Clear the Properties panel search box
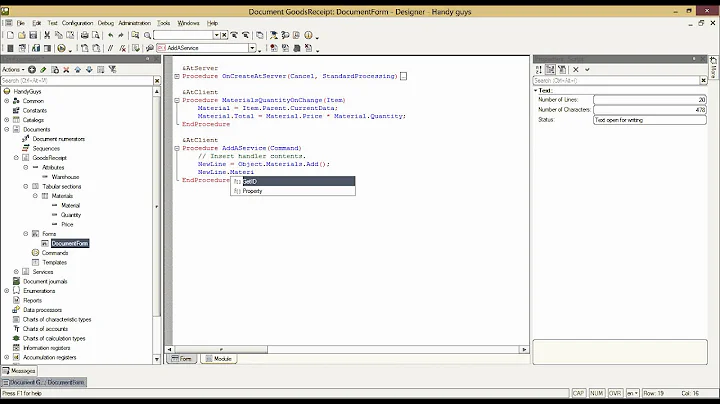The height and width of the screenshot is (404, 720). point(703,80)
